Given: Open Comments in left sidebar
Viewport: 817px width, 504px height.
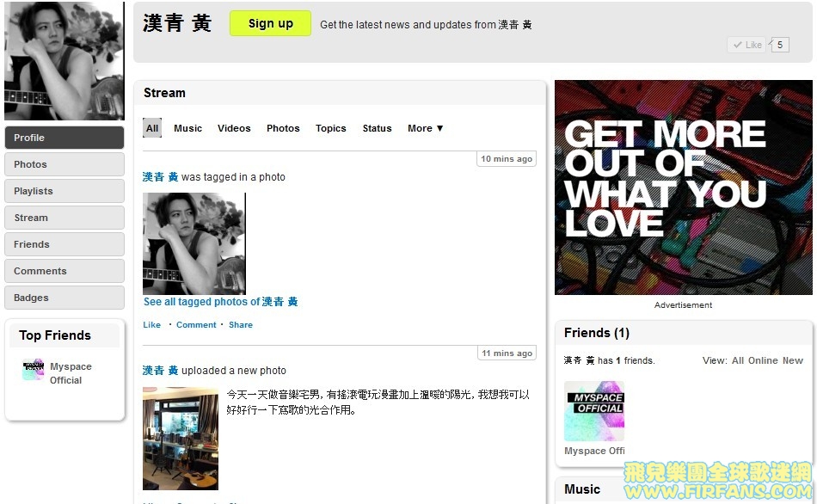Looking at the screenshot, I should pyautogui.click(x=64, y=271).
